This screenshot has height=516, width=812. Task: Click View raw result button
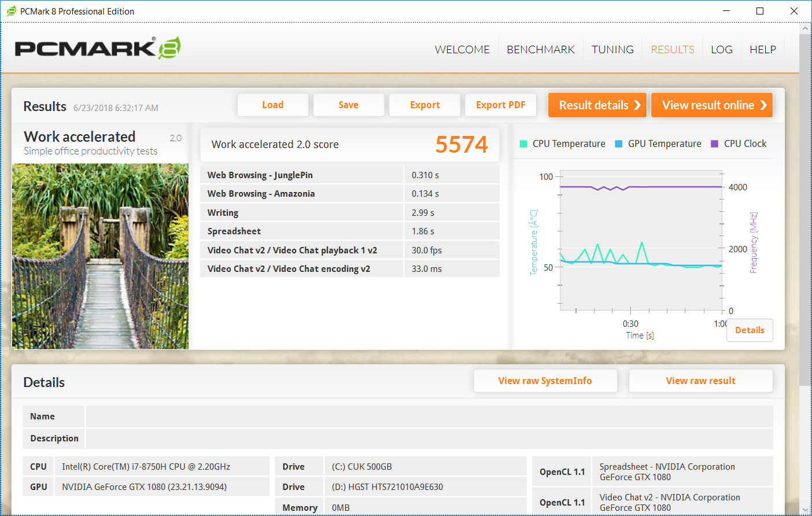[701, 381]
